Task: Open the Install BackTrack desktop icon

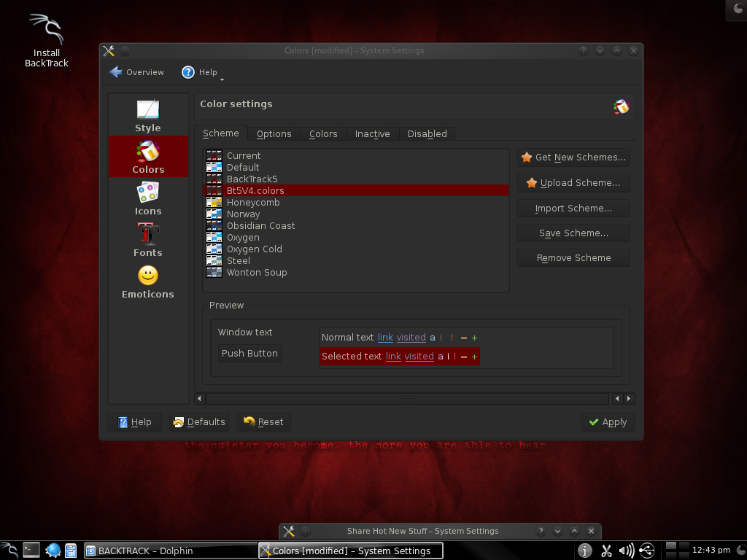Action: pyautogui.click(x=46, y=41)
